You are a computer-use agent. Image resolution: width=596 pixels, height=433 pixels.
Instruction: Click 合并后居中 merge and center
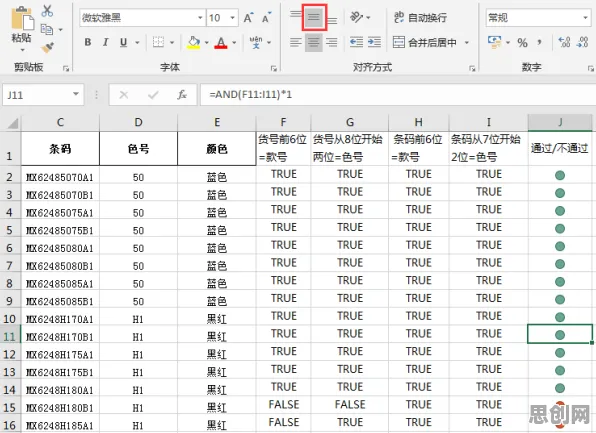(x=425, y=42)
